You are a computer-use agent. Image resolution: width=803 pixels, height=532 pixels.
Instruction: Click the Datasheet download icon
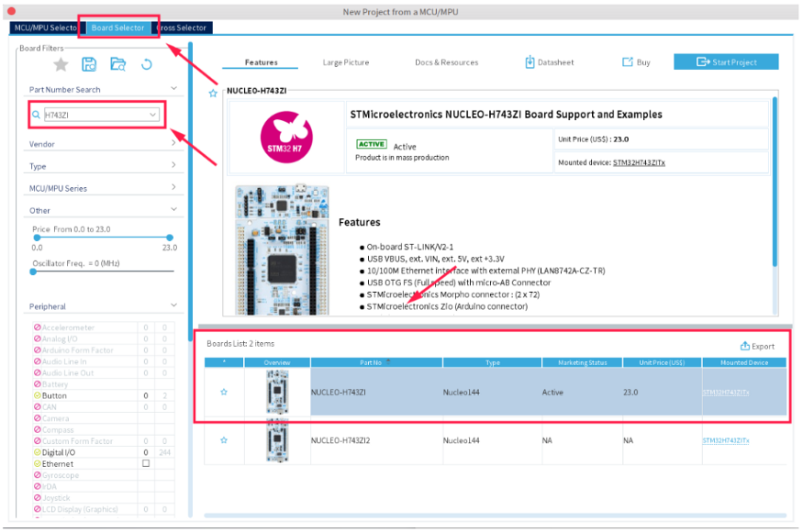(530, 62)
